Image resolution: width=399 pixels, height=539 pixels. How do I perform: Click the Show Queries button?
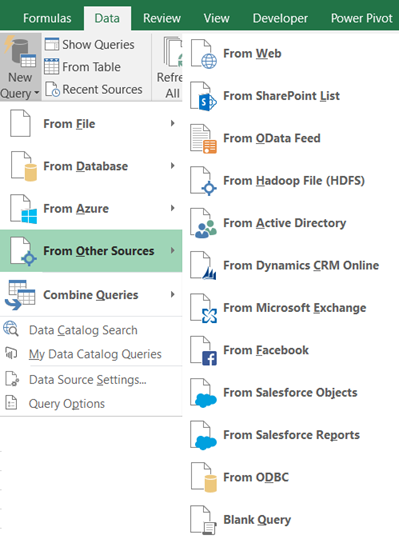90,45
